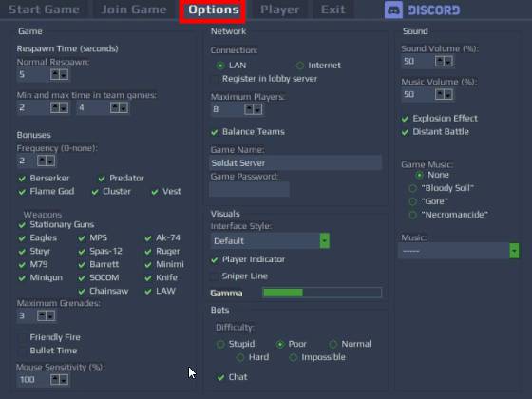Open the Music dropdown list
532x399 pixels.
pyautogui.click(x=514, y=251)
